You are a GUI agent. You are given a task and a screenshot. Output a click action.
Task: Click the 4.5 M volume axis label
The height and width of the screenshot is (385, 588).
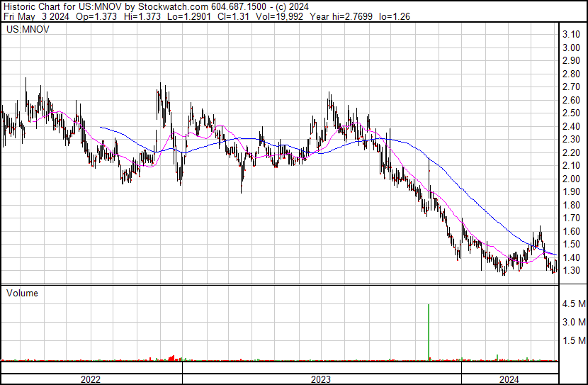tap(574, 303)
